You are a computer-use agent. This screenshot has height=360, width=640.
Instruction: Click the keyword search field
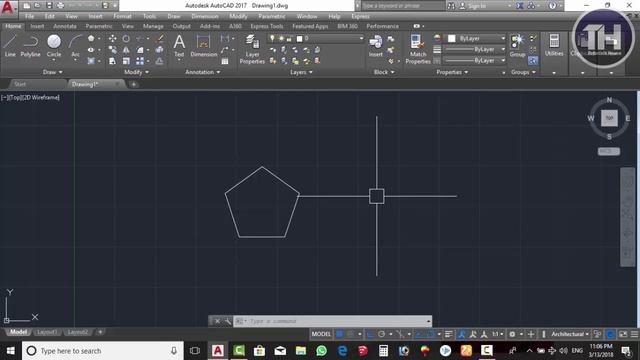tap(403, 6)
